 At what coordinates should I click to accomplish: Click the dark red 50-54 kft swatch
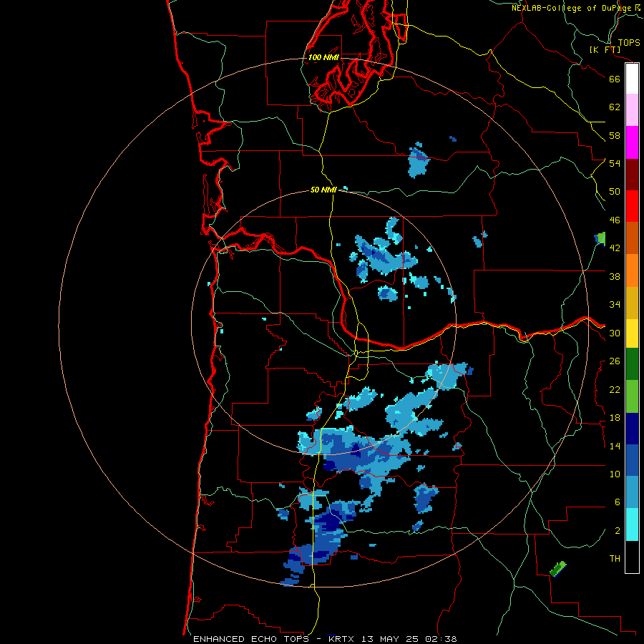(x=632, y=174)
